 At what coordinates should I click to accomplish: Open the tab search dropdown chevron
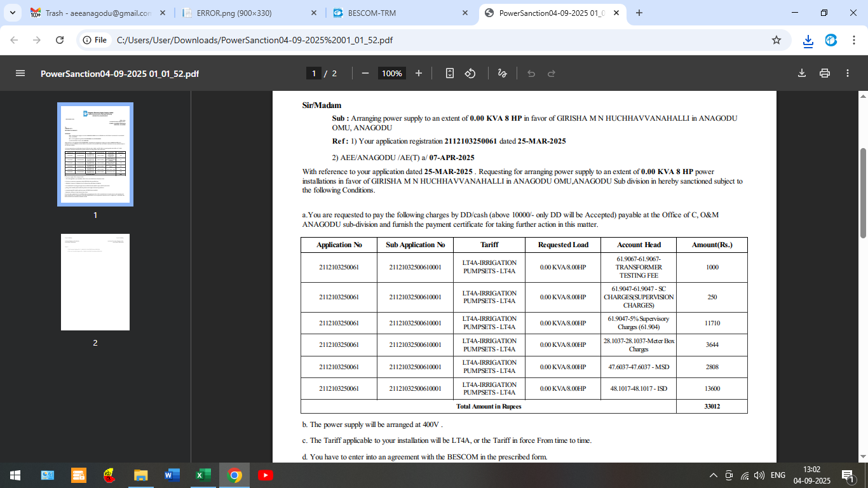(13, 13)
